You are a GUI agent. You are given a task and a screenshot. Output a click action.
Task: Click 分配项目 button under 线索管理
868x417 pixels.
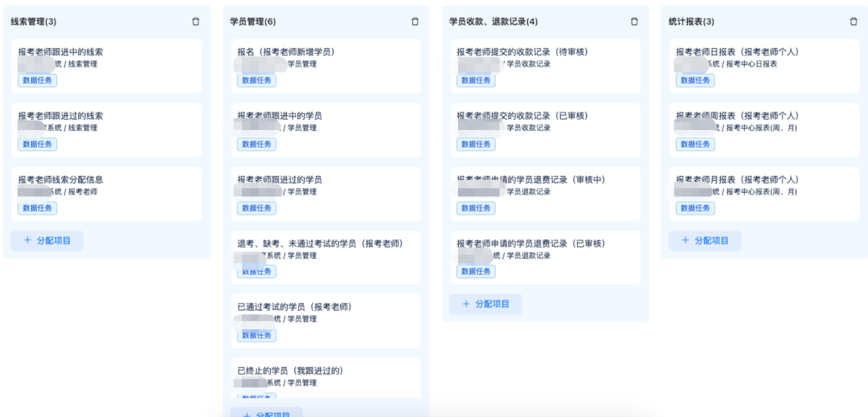tap(47, 240)
